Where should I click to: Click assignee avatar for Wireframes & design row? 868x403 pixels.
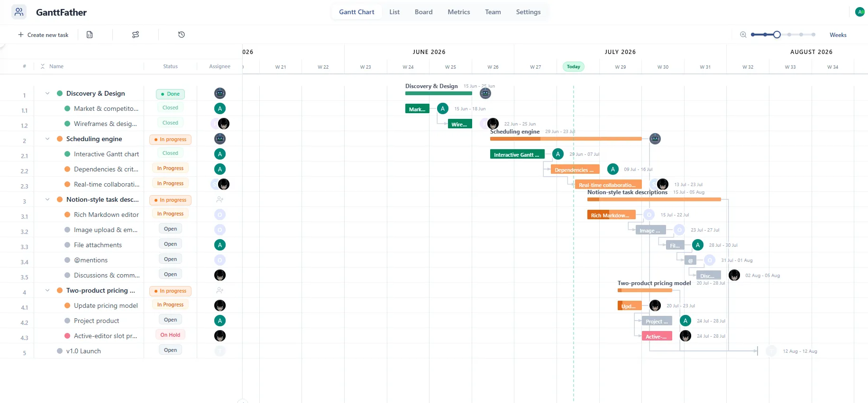click(223, 124)
